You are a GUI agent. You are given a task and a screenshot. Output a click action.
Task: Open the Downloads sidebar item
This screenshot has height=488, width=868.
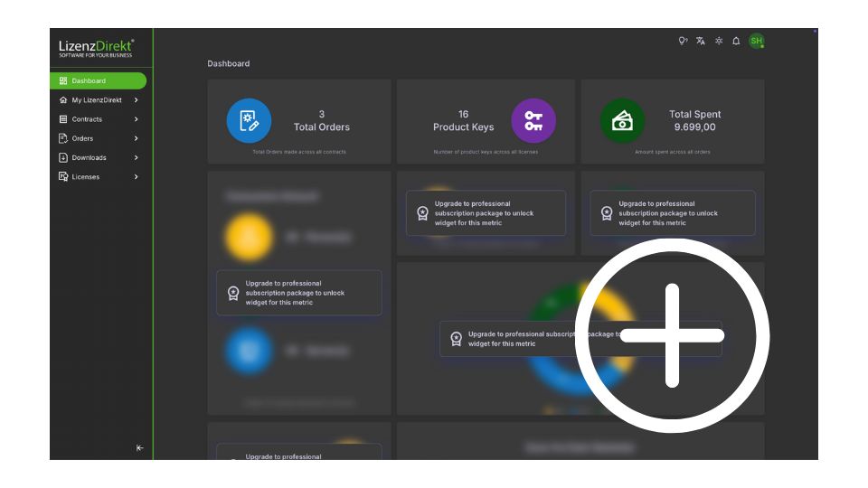[x=89, y=157]
